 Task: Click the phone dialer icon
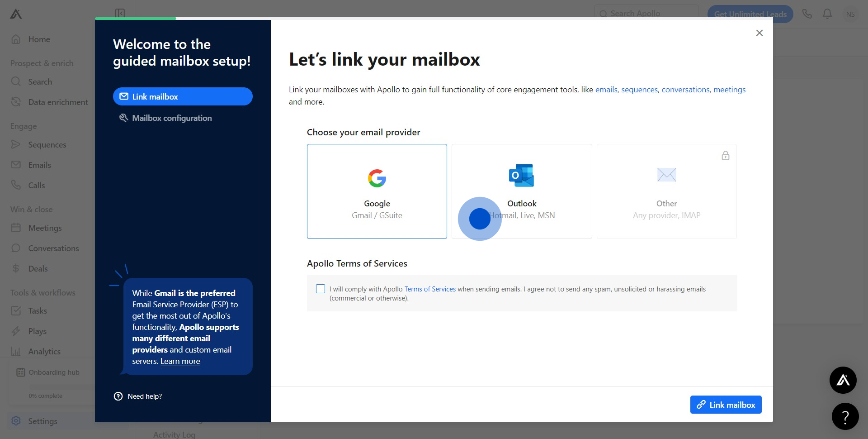(807, 14)
